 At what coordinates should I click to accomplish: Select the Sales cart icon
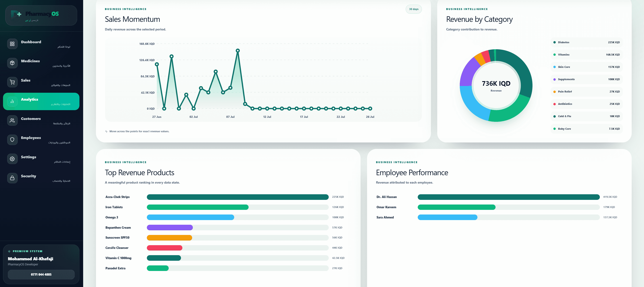(12, 82)
